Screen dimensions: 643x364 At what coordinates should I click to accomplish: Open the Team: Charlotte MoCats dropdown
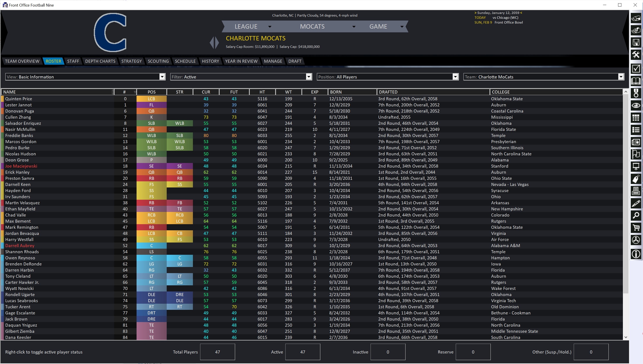pyautogui.click(x=621, y=77)
